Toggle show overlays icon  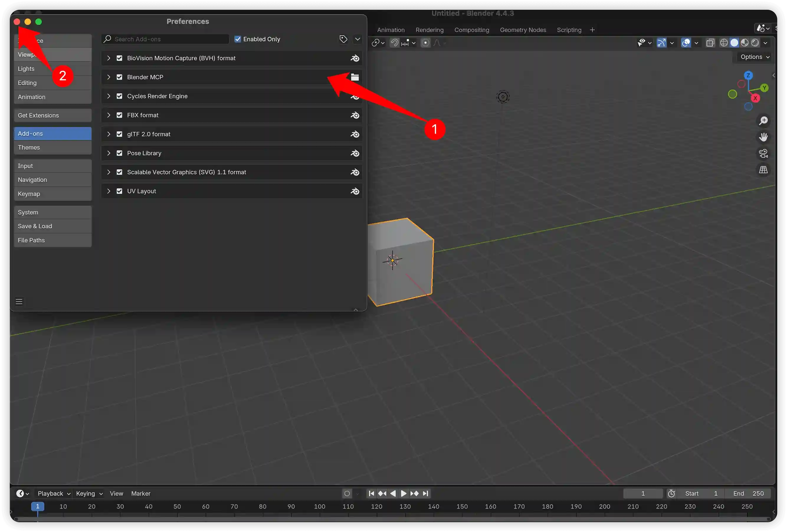(x=686, y=43)
